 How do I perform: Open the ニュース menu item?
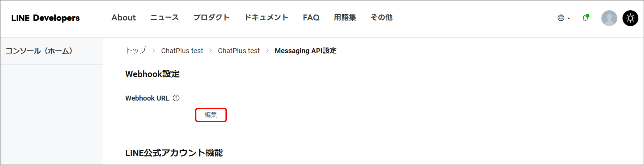[x=164, y=18]
